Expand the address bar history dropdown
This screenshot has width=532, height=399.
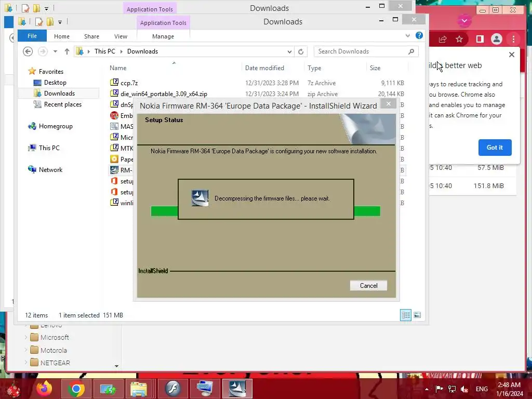pyautogui.click(x=289, y=51)
